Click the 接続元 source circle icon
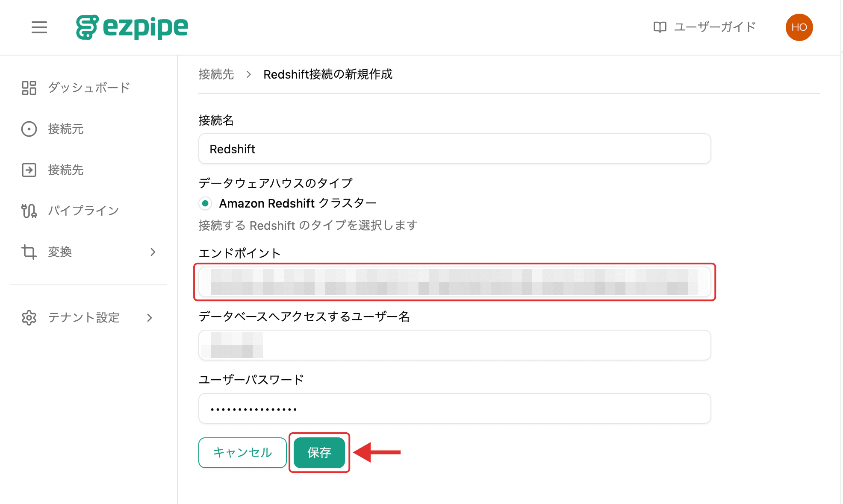 (x=29, y=129)
